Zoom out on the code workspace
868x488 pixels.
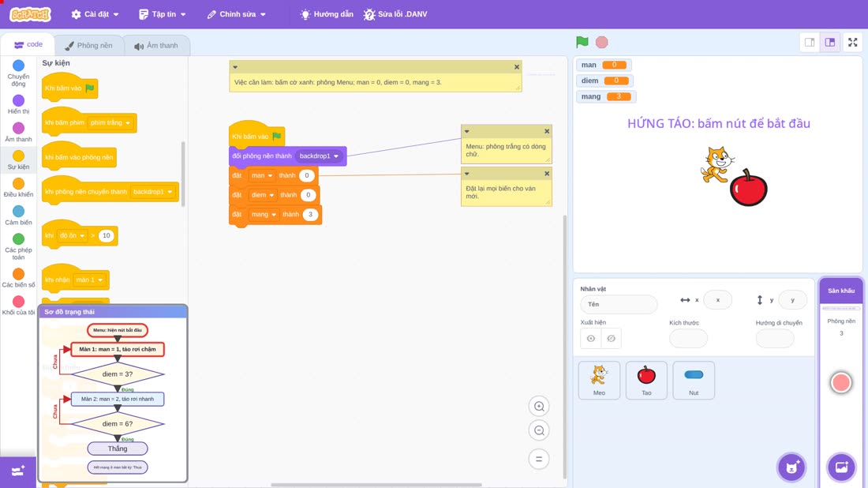(539, 430)
